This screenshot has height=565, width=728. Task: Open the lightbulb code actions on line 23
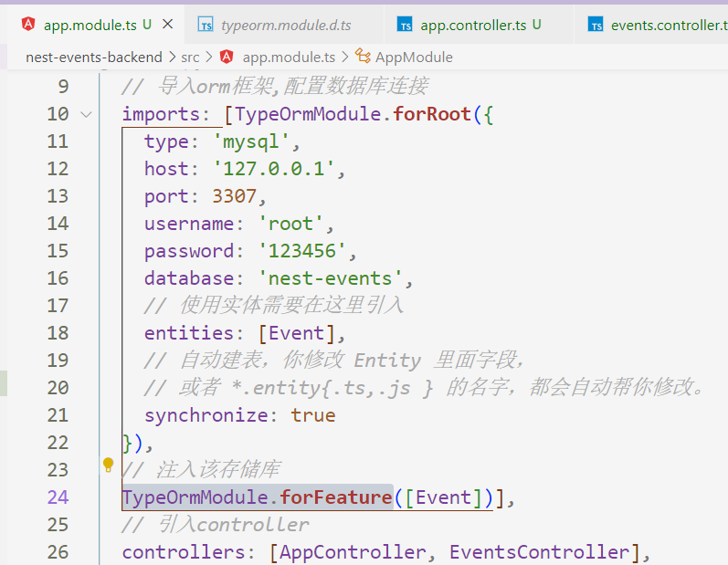(108, 466)
